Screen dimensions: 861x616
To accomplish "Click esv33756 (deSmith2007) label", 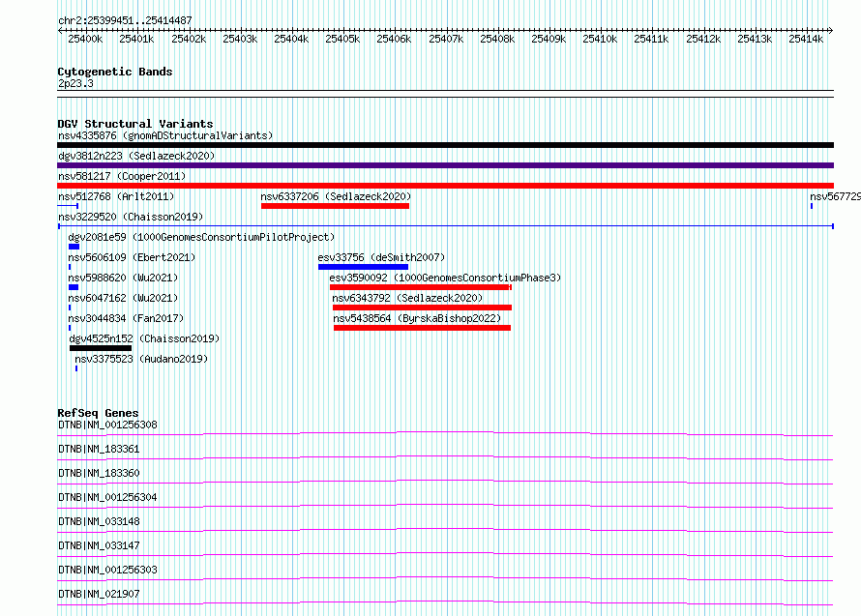I will tap(381, 257).
